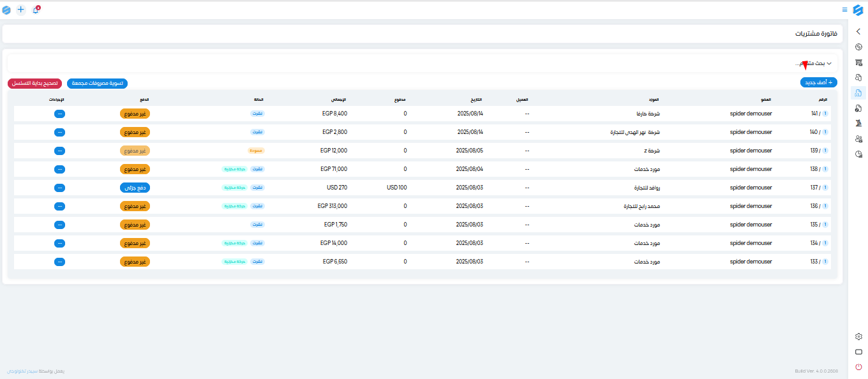Click the red power logout icon
This screenshot has width=868, height=379.
[x=858, y=367]
